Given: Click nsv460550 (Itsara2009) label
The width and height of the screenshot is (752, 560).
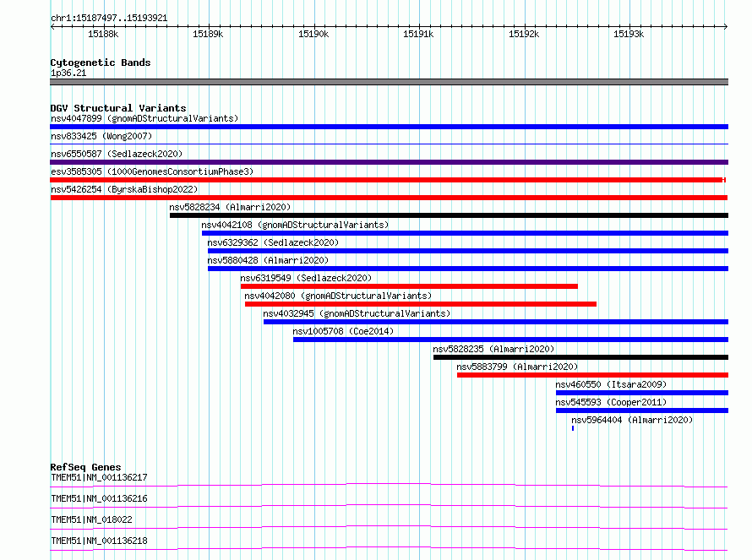Looking at the screenshot, I should 611,384.
